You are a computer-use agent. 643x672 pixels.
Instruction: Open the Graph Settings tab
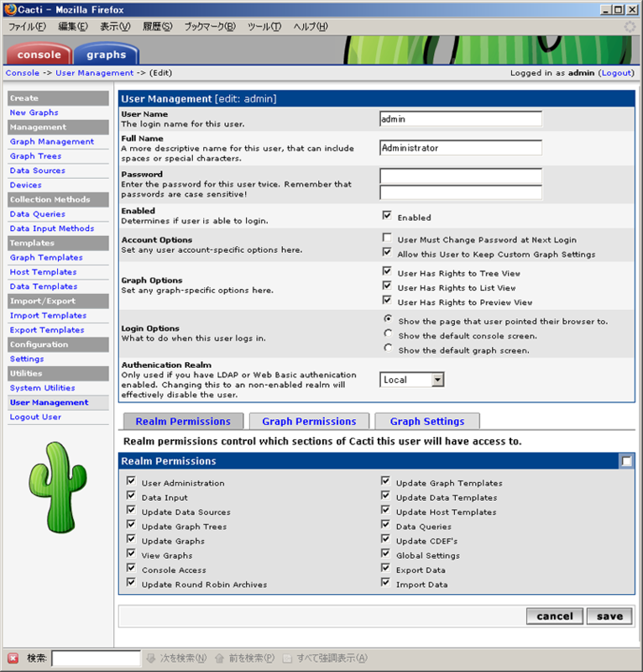pyautogui.click(x=427, y=422)
